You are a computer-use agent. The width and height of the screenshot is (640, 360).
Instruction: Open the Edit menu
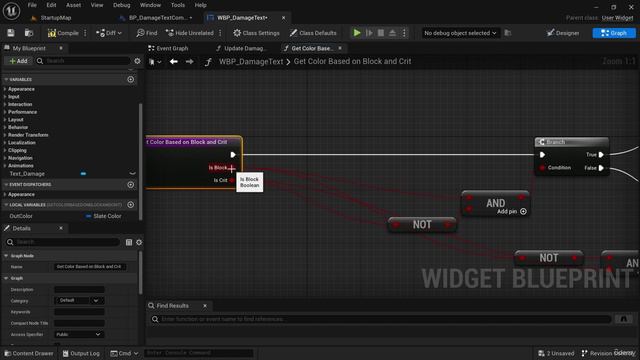(51, 5)
